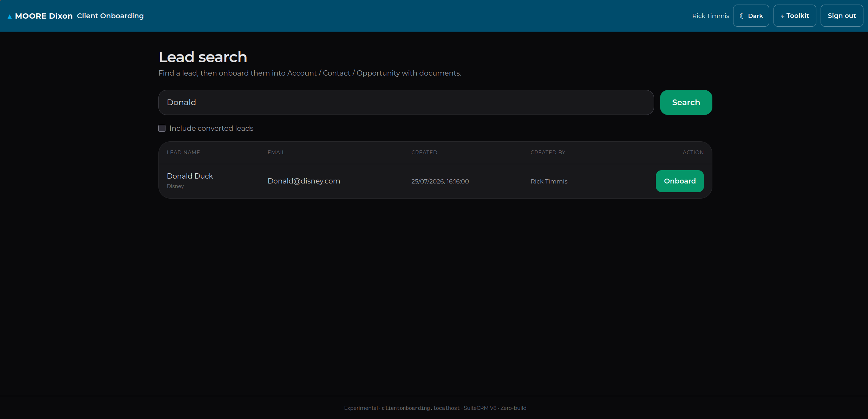Click Rick Timmis in Created By column
Image resolution: width=868 pixels, height=419 pixels.
tap(549, 181)
